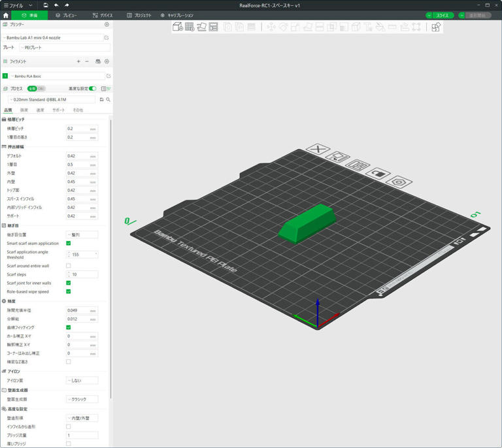Enable Scarf around entire wall checkbox
This screenshot has width=502, height=448.
pyautogui.click(x=69, y=266)
